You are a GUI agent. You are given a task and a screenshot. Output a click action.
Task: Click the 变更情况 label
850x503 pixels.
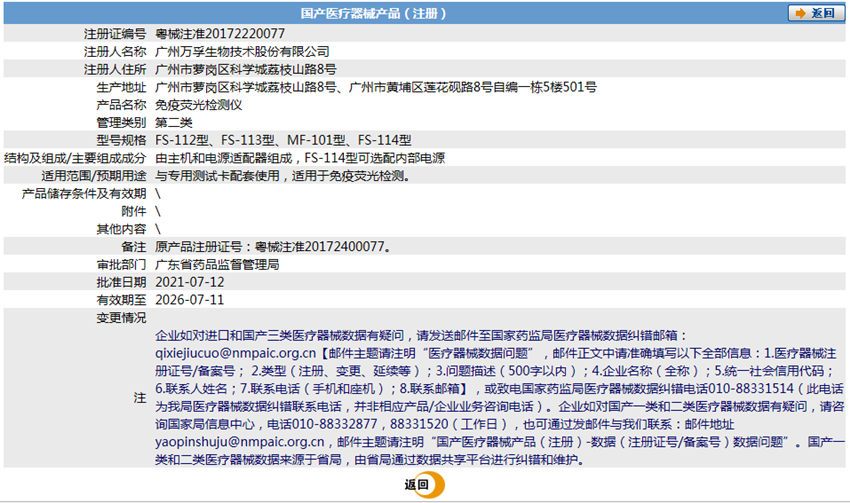(x=121, y=318)
